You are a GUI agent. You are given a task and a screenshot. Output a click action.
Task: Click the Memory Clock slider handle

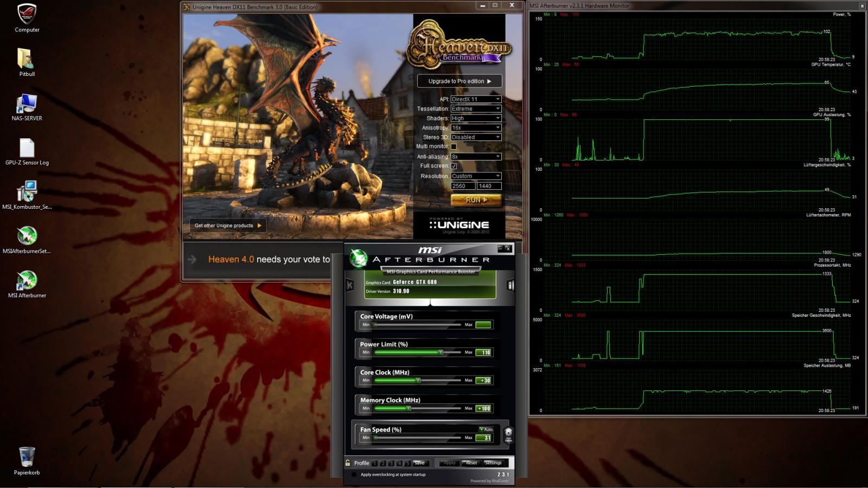pos(409,408)
